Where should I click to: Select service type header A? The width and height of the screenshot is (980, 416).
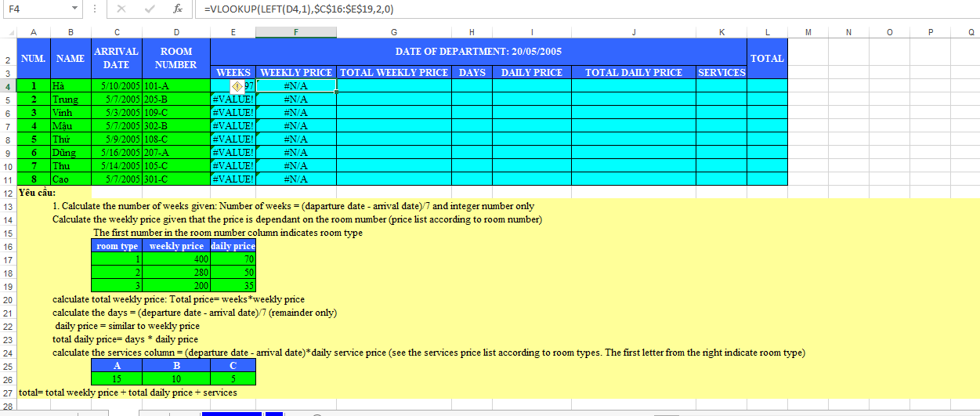117,366
